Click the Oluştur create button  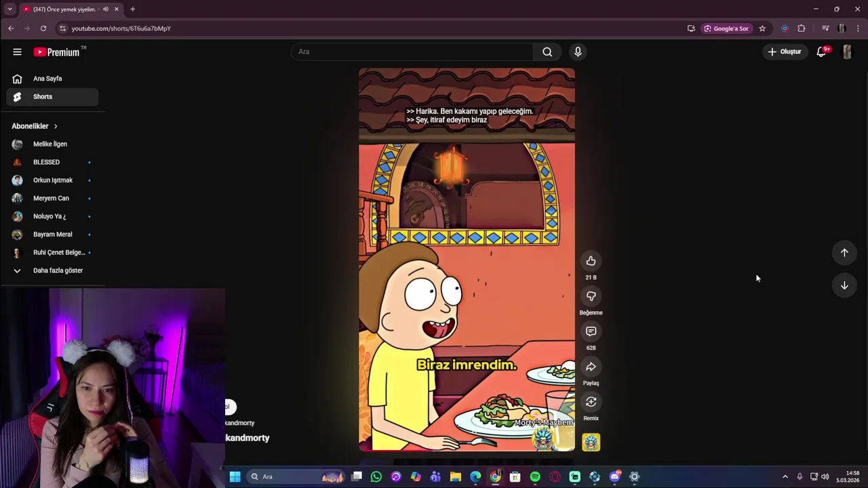784,52
